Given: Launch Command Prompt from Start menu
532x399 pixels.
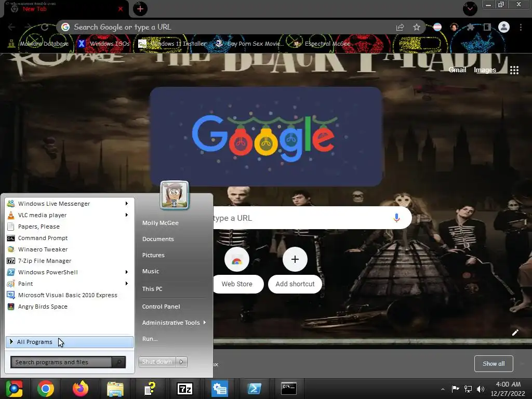Looking at the screenshot, I should pos(70,238).
